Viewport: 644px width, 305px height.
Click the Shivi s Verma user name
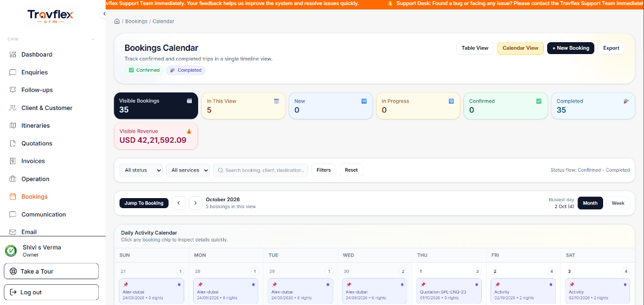(x=42, y=248)
